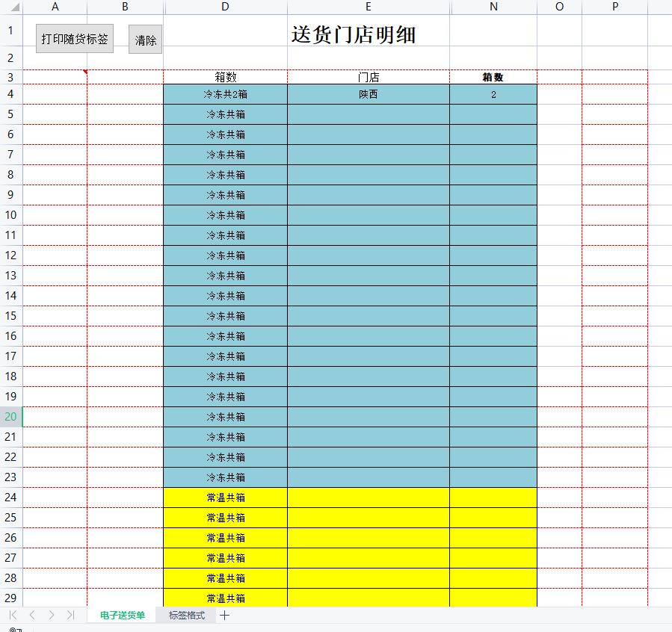Select column D header
Image resolution: width=672 pixels, height=632 pixels.
click(226, 7)
